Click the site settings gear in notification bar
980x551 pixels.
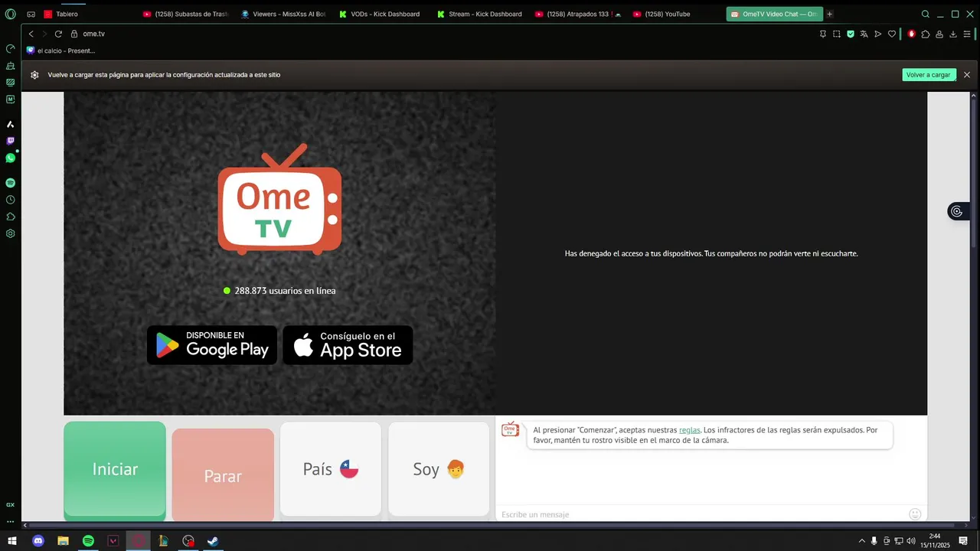pyautogui.click(x=34, y=75)
